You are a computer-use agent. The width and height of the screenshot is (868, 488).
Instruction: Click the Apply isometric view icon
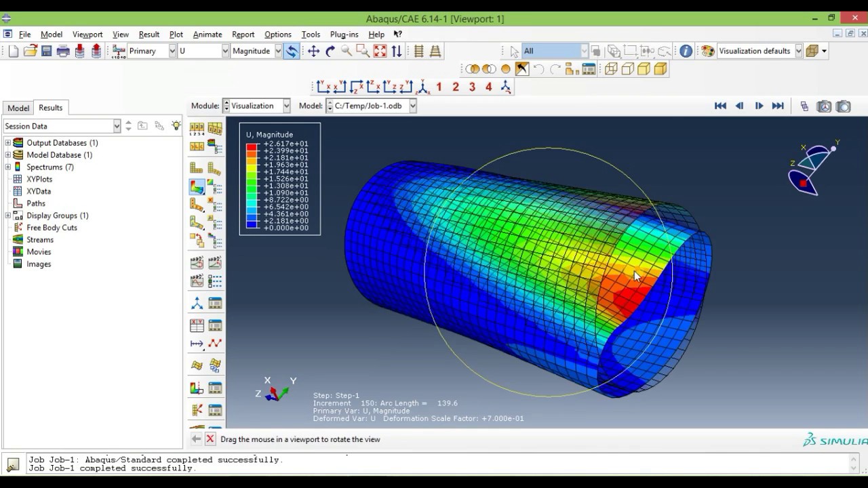click(422, 87)
